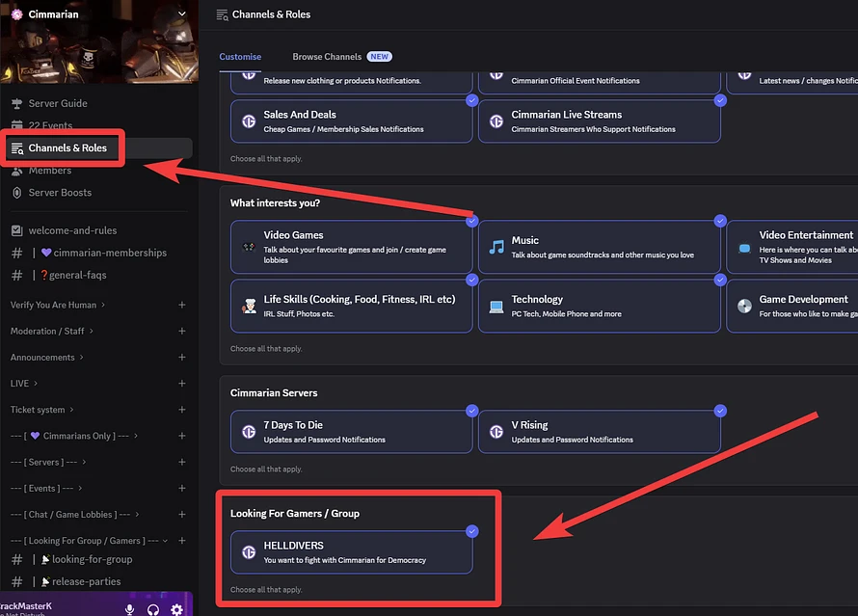
Task: Toggle the HELLDIVERS group card
Action: click(x=351, y=552)
